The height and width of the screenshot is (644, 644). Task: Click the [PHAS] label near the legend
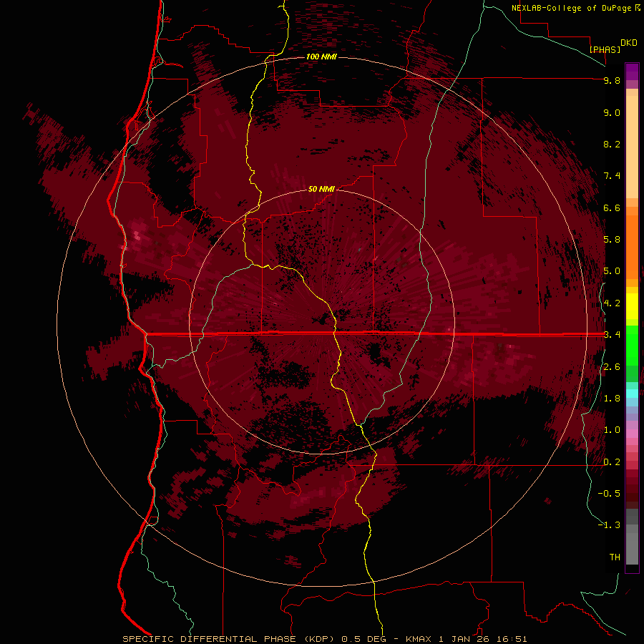coord(605,49)
